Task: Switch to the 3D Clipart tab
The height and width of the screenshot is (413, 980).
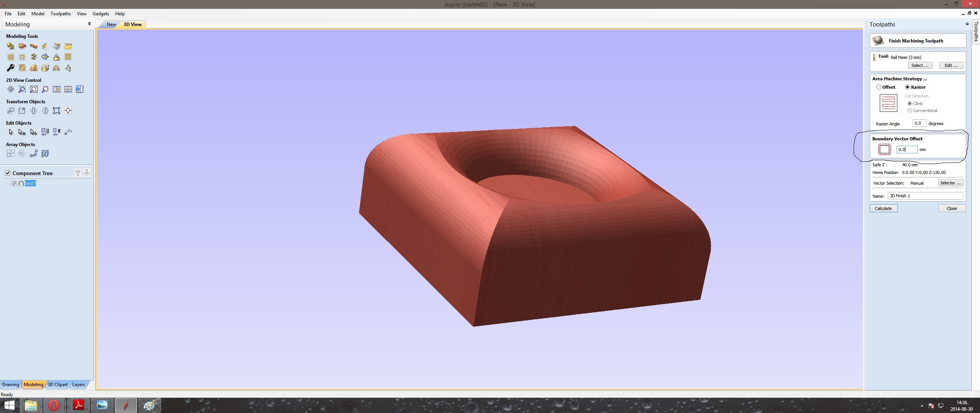Action: click(x=57, y=385)
